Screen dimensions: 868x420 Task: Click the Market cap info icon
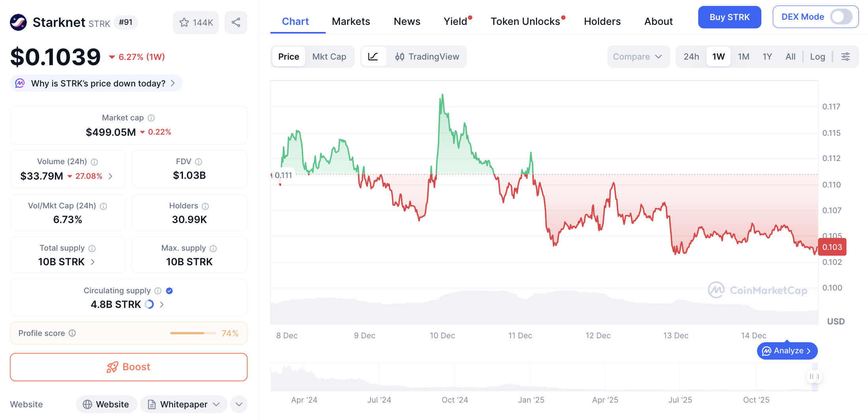151,118
